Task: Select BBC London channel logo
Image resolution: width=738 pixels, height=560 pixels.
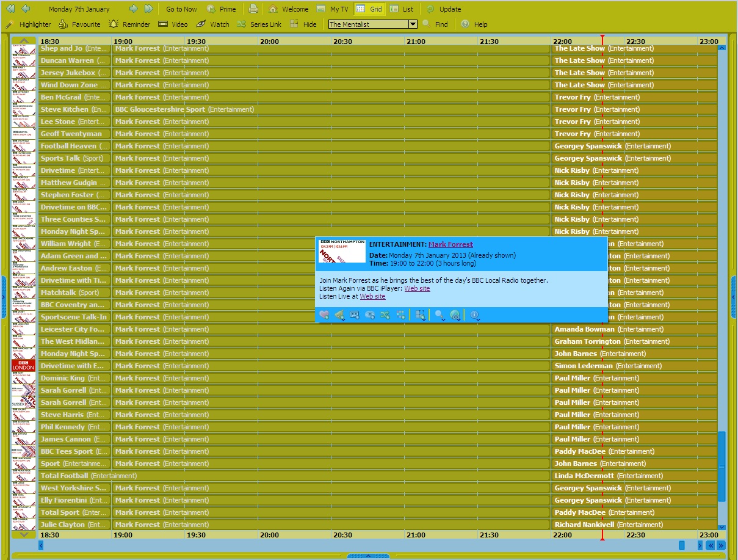Action: [24, 365]
